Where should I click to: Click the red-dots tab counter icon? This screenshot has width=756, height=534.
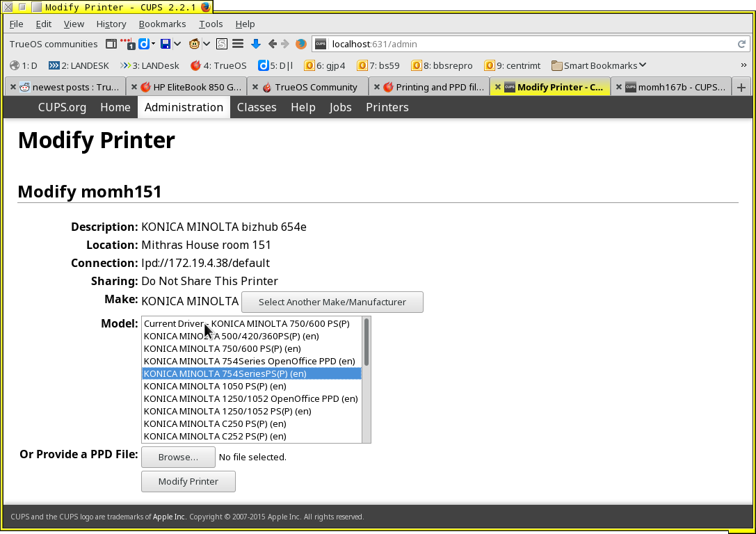point(128,44)
